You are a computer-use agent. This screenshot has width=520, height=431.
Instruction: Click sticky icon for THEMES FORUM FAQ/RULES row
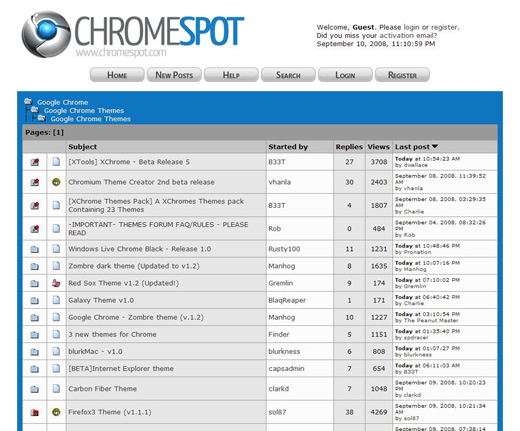(x=35, y=229)
